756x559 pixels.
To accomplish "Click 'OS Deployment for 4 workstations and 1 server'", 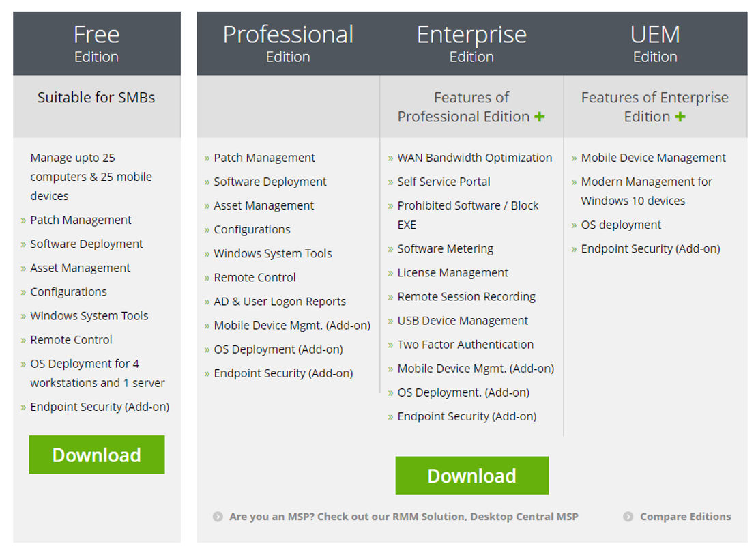I will (x=98, y=373).
